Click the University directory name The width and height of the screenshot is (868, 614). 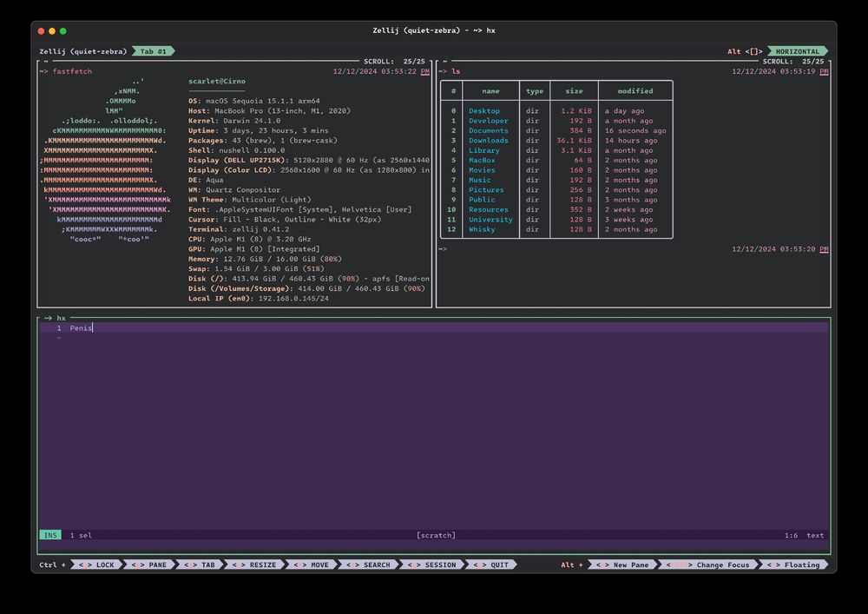tap(490, 220)
